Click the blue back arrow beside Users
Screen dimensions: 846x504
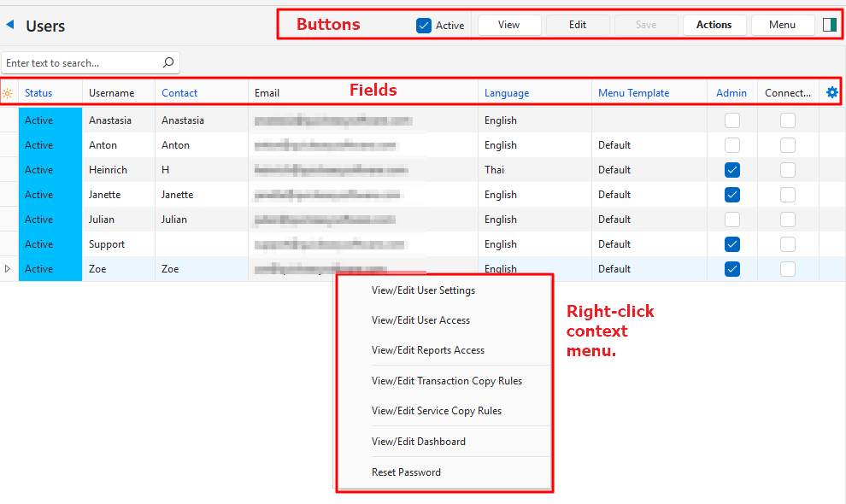coord(10,25)
